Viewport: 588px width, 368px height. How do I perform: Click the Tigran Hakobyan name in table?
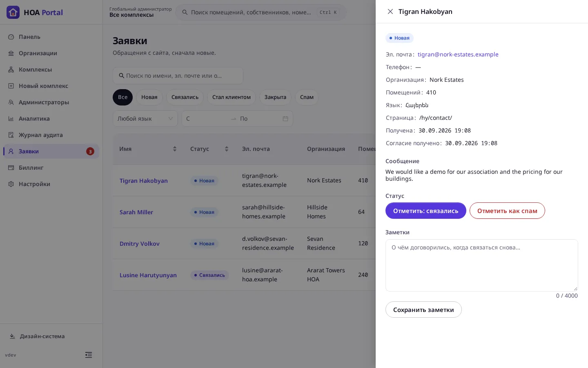click(x=144, y=181)
